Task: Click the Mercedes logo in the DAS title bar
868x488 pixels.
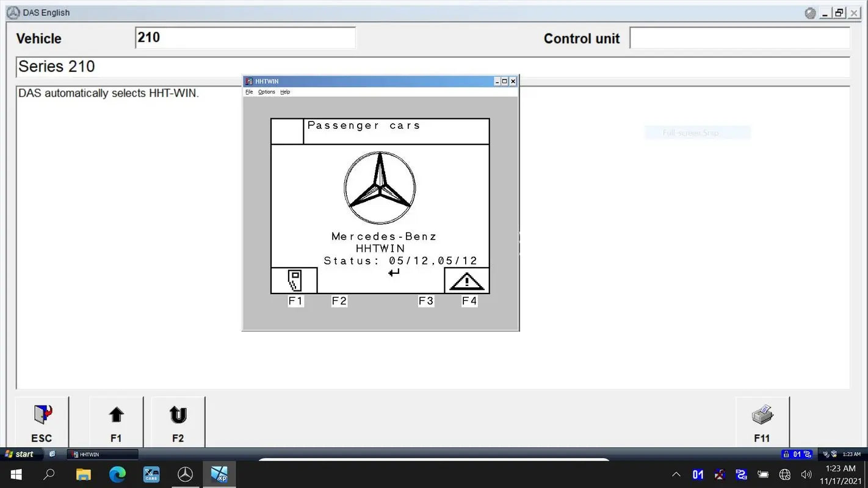Action: (12, 12)
